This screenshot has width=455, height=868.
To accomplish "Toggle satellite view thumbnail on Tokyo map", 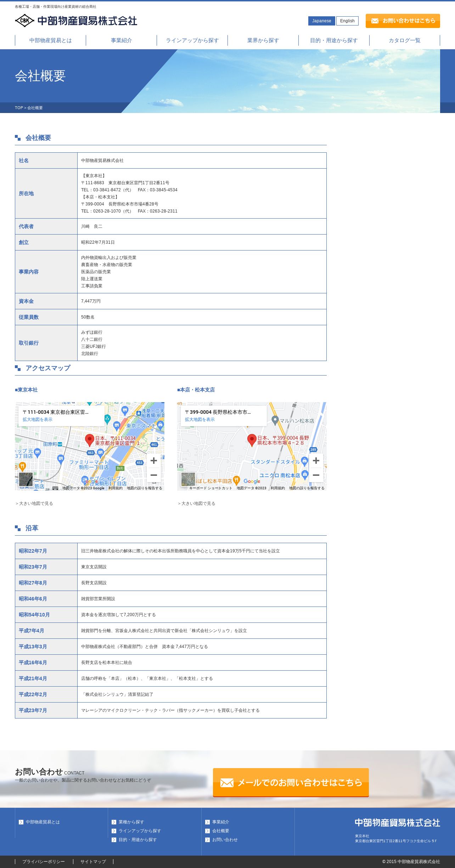I will coord(26,479).
